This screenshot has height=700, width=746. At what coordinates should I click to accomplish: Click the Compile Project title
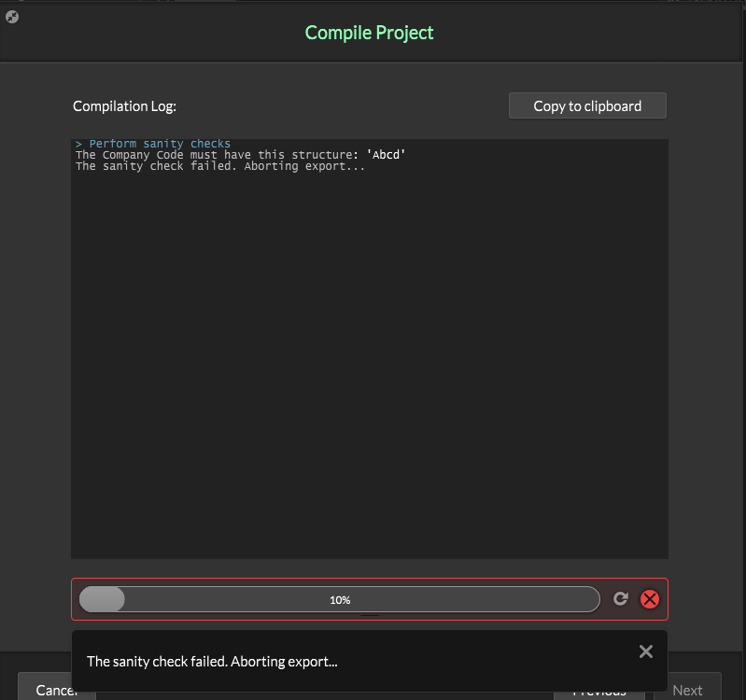(369, 33)
